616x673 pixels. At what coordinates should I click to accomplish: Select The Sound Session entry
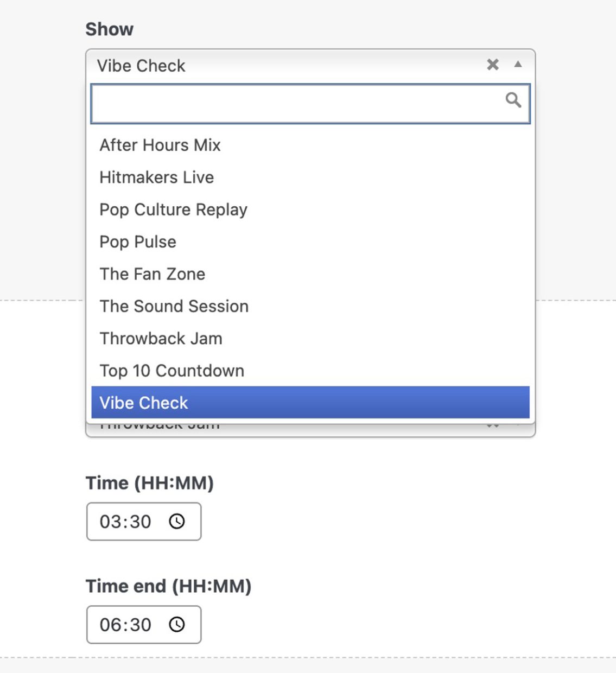point(174,306)
